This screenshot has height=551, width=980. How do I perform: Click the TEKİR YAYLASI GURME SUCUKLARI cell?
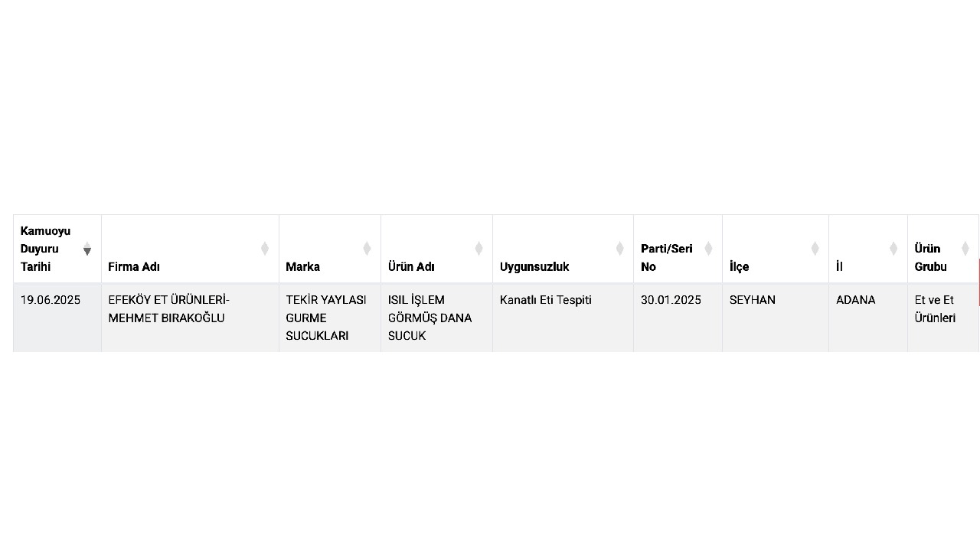[330, 318]
